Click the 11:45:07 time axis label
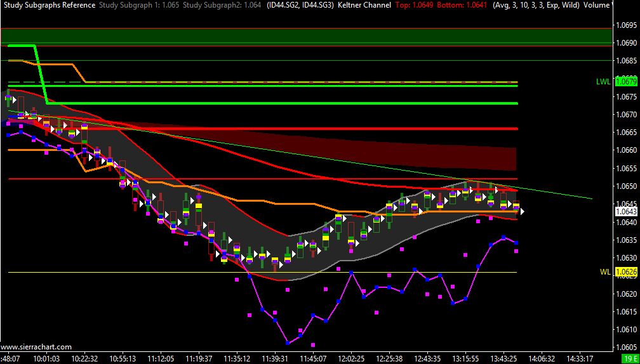Image resolution: width=640 pixels, height=364 pixels. pos(312,358)
